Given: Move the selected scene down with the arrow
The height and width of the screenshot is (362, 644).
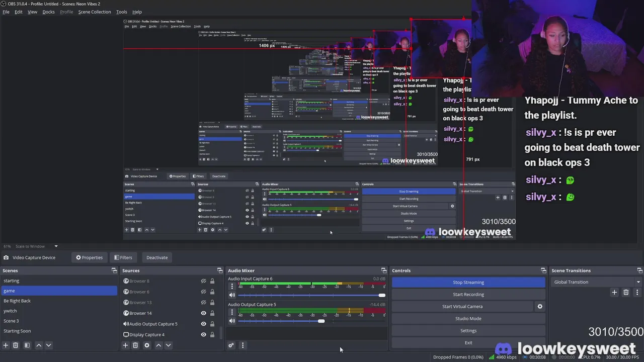Looking at the screenshot, I should pyautogui.click(x=48, y=345).
